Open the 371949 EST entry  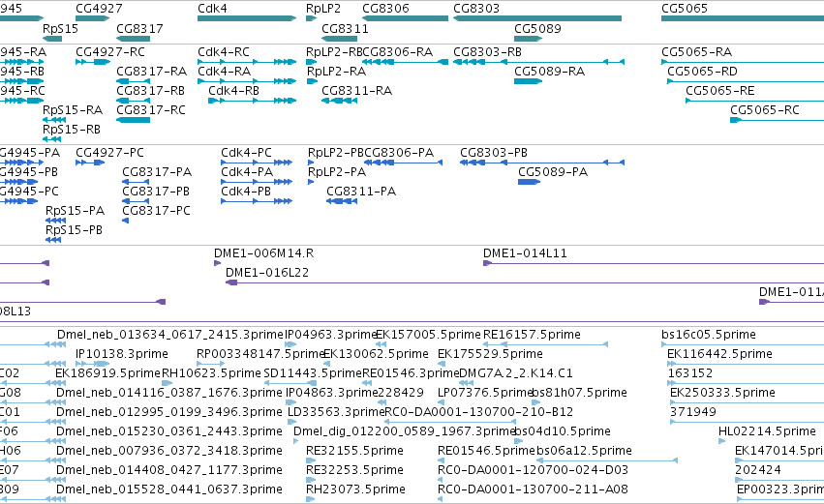click(693, 413)
